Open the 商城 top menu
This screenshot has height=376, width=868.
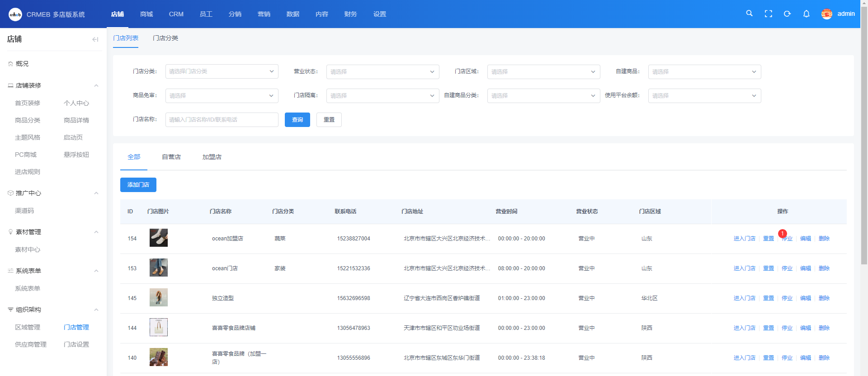click(x=146, y=14)
